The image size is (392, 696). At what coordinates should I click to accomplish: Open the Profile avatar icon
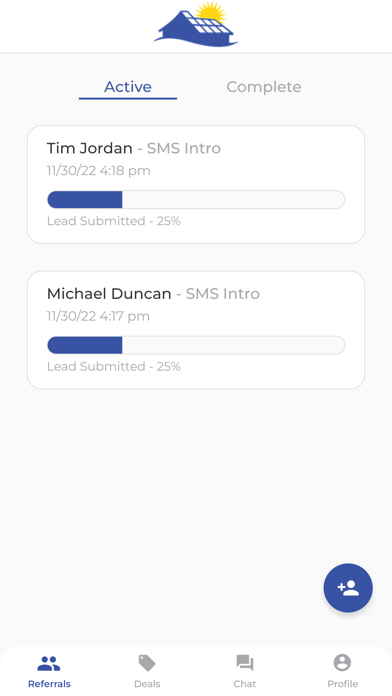tap(342, 663)
